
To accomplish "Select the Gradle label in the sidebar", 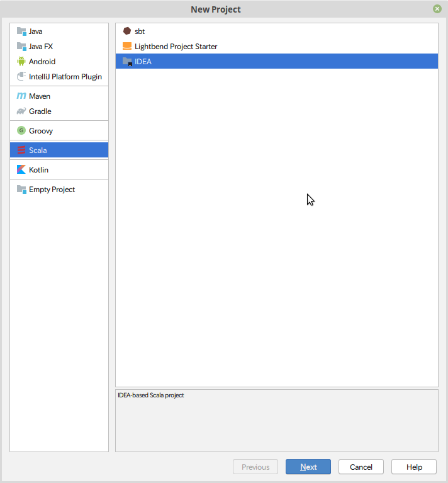I will coord(40,111).
